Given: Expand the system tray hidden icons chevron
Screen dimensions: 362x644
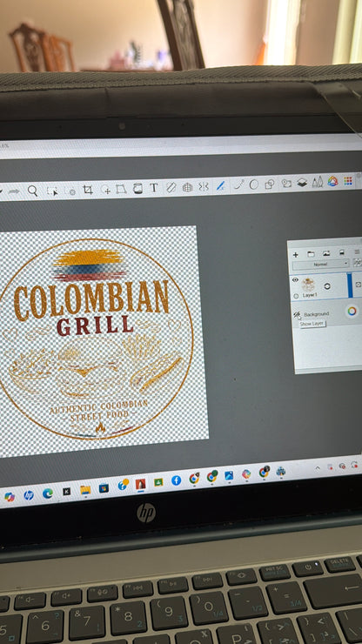Looking at the screenshot, I should pos(318,468).
